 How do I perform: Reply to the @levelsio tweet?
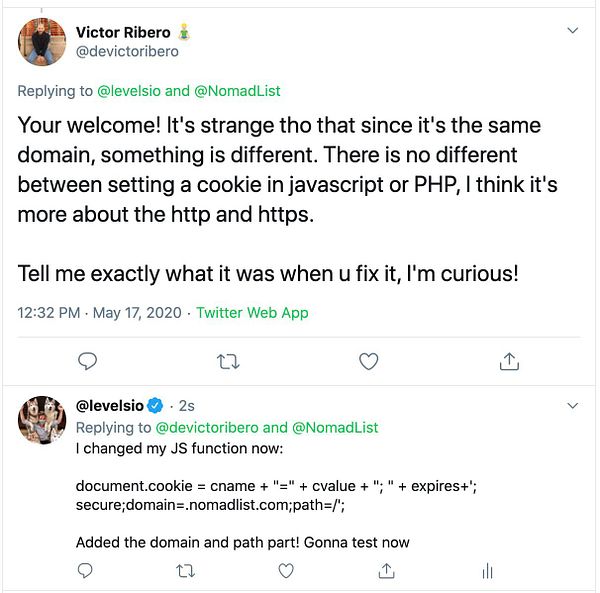[85, 570]
